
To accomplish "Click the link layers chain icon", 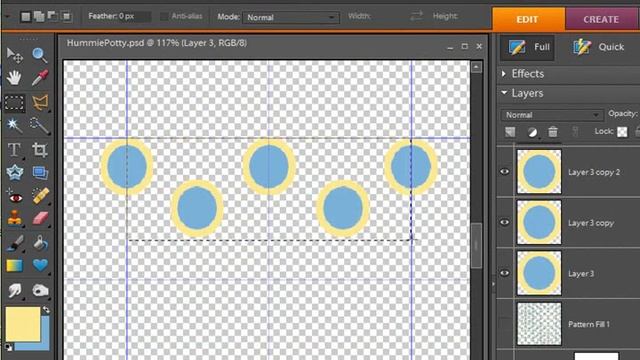I will pyautogui.click(x=575, y=131).
